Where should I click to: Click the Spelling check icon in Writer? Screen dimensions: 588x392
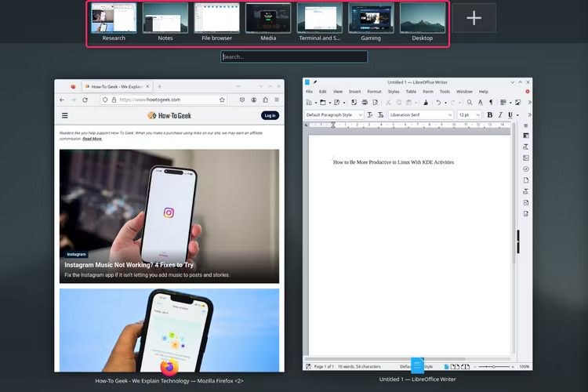click(481, 102)
